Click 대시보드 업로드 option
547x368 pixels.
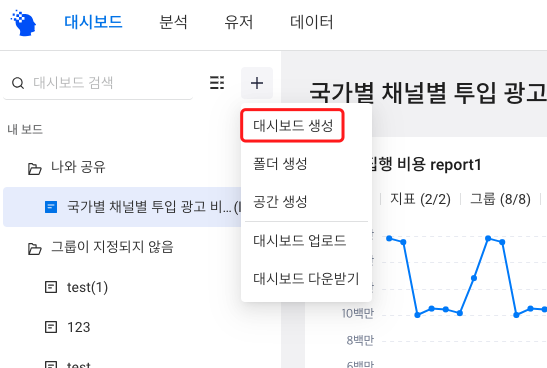(x=300, y=240)
